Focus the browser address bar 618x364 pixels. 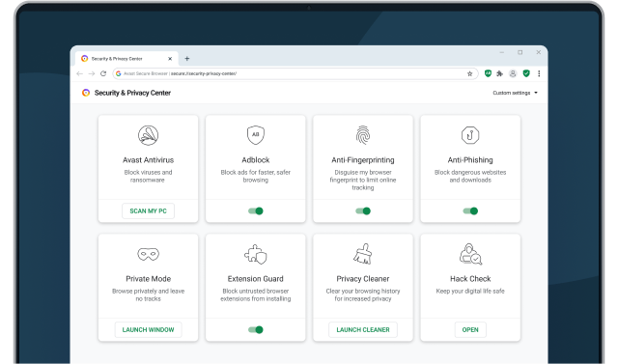tap(295, 73)
